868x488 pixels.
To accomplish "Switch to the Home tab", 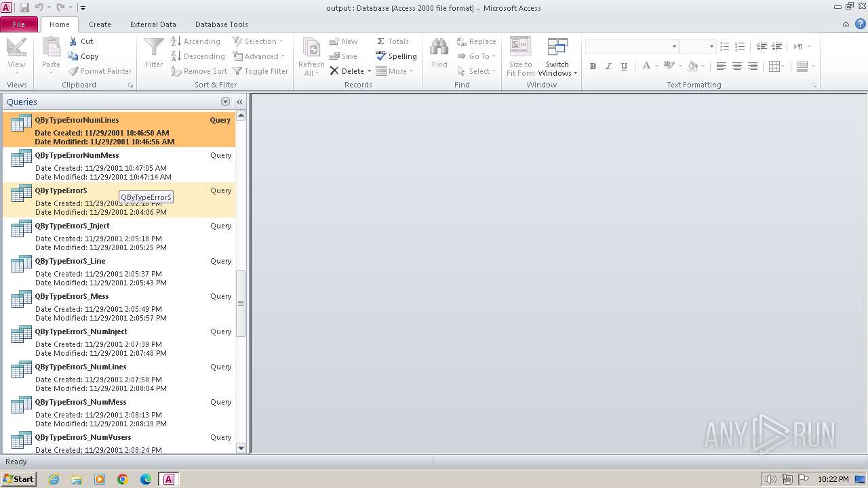I will tap(59, 24).
